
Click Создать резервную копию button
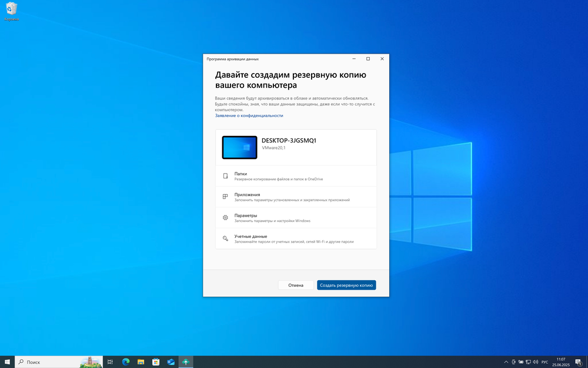tap(346, 285)
